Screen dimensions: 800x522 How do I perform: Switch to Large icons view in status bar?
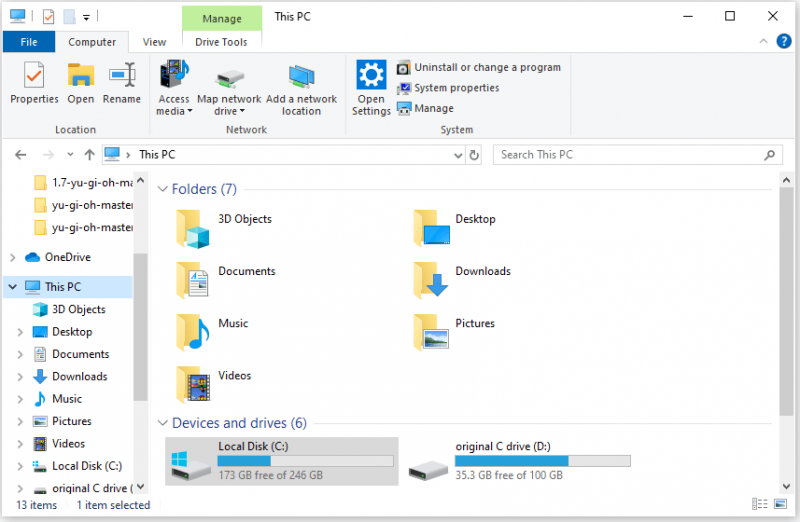(x=781, y=504)
